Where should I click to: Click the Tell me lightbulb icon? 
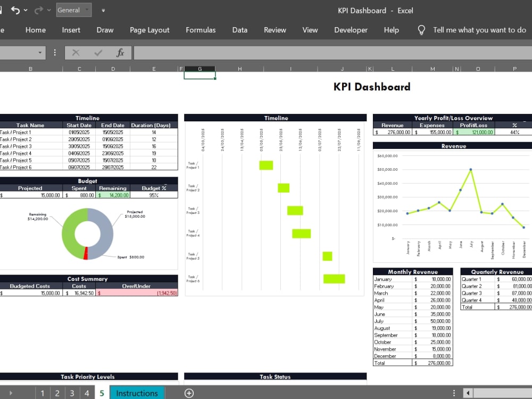point(421,30)
